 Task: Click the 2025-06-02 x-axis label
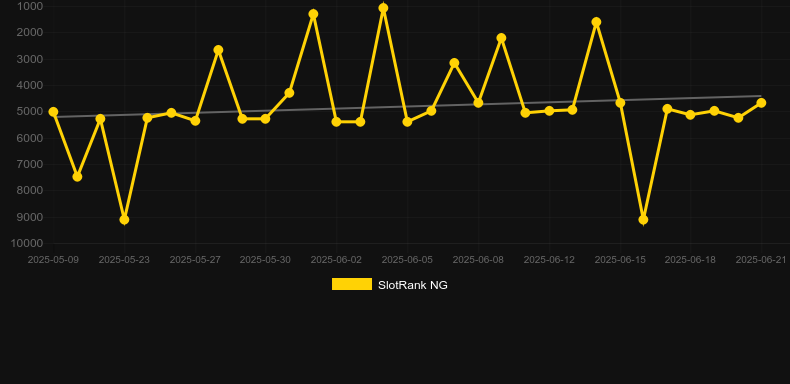[336, 260]
